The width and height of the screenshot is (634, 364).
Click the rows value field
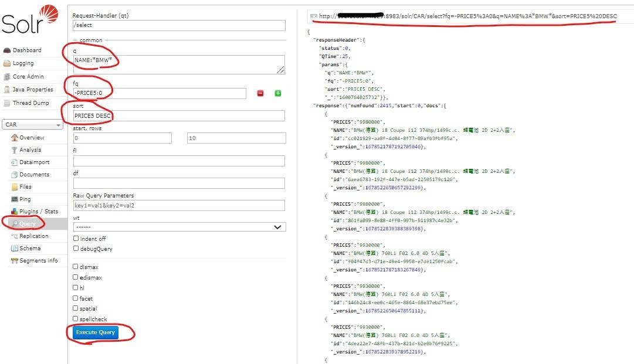(x=236, y=138)
